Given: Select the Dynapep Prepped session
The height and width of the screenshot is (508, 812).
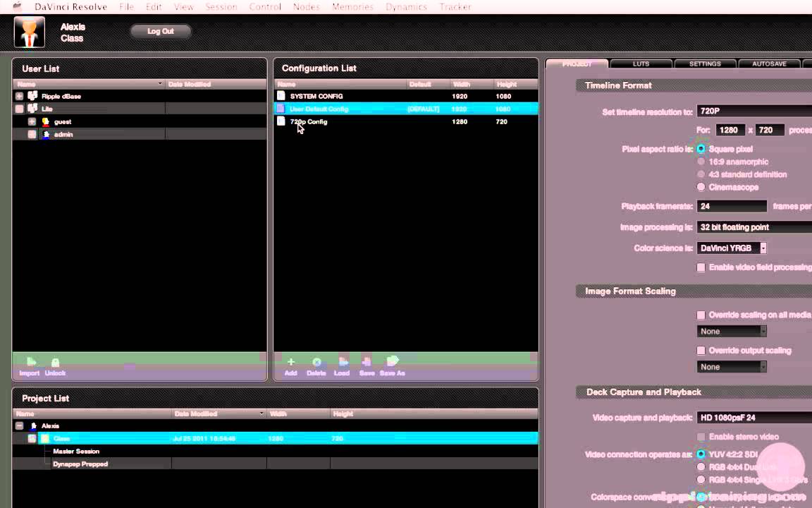Looking at the screenshot, I should point(275,464).
